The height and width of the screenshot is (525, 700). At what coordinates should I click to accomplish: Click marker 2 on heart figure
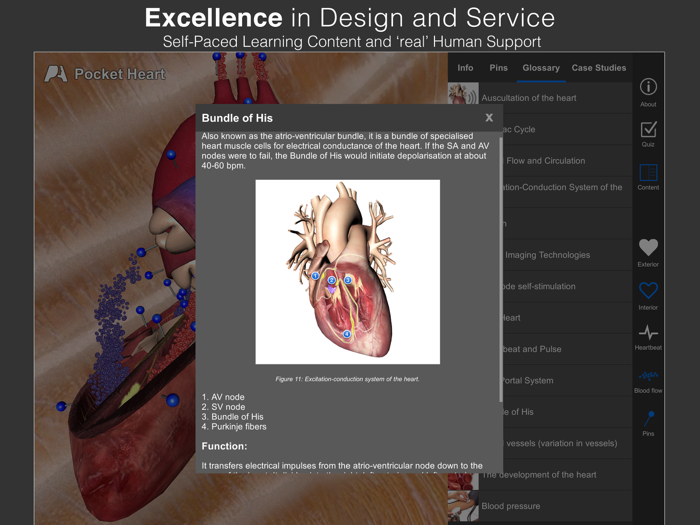(x=332, y=280)
